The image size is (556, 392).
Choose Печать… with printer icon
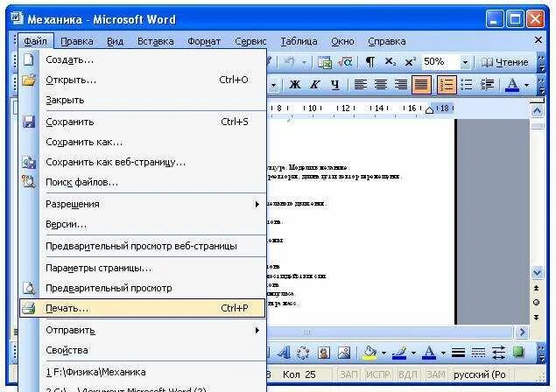(x=143, y=308)
